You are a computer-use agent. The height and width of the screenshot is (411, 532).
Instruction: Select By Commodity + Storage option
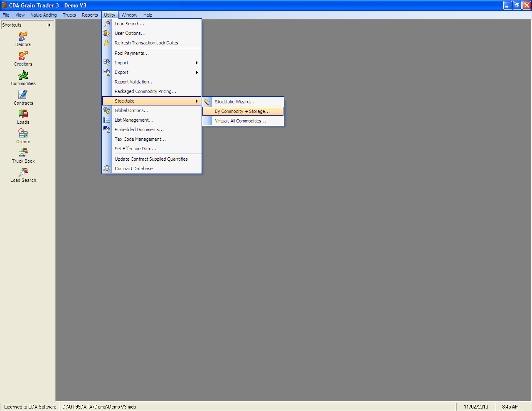click(x=242, y=111)
